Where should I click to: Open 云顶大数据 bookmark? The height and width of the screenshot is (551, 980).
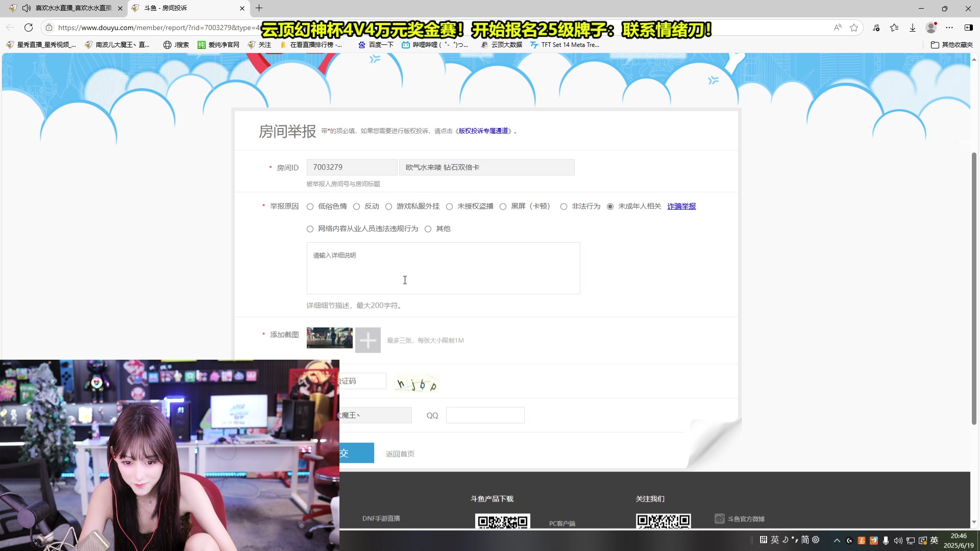click(501, 45)
